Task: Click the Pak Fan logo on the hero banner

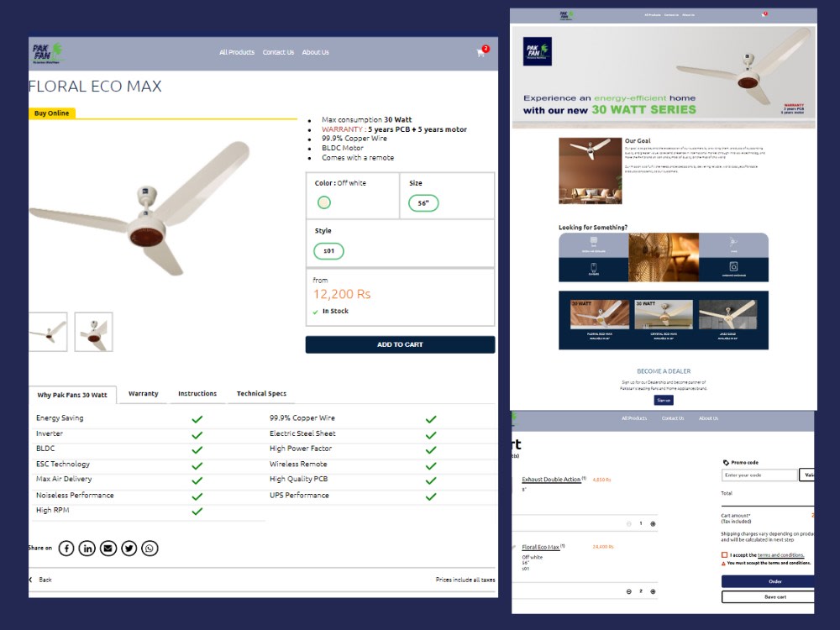Action: (x=538, y=51)
